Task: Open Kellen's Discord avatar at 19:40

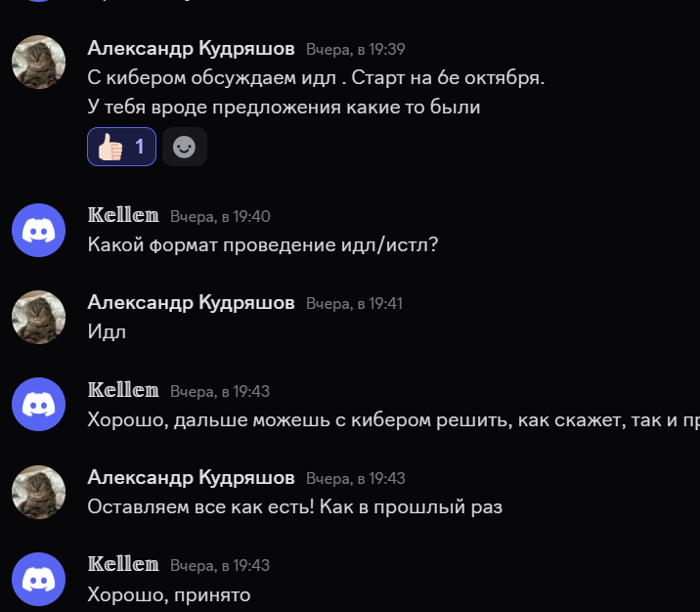Action: tap(38, 230)
